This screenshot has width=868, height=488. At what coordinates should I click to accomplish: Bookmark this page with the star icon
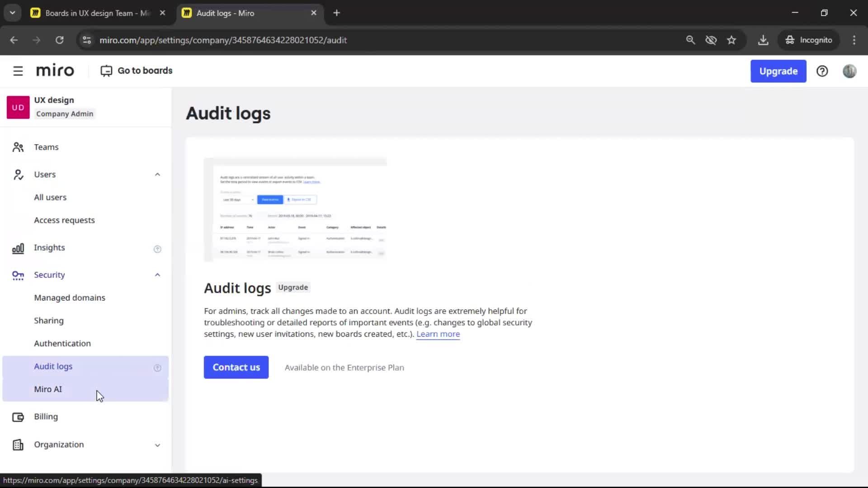pos(731,40)
